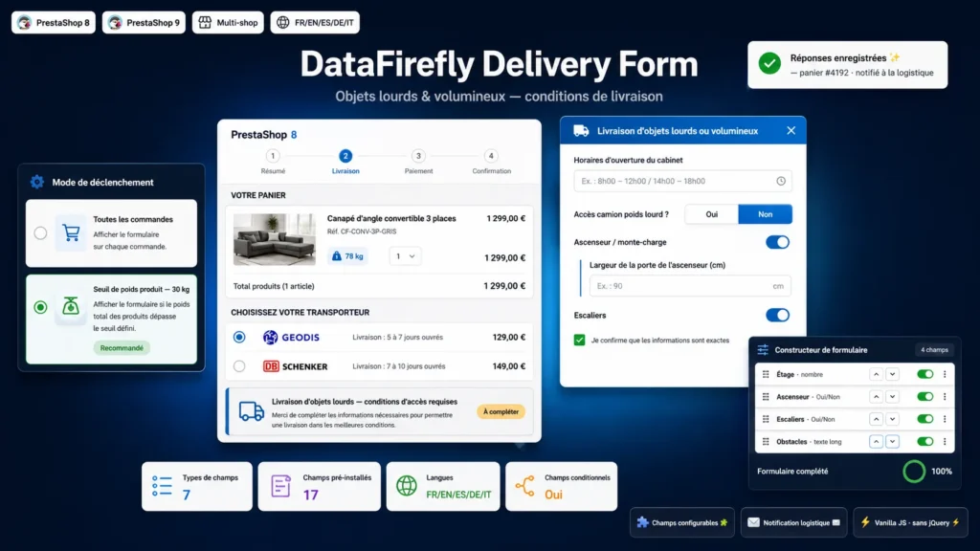Click the delivery truck icon in the heavy objects notice
This screenshot has width=980, height=551.
[252, 411]
